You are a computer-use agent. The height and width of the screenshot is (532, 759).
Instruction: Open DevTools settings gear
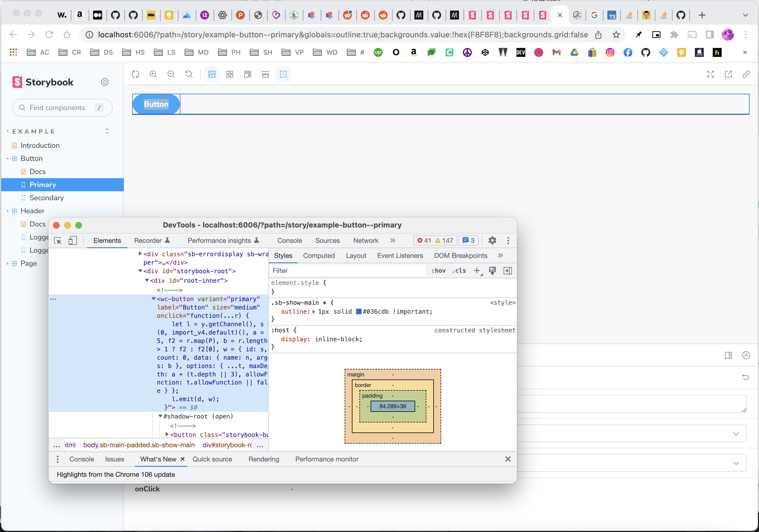tap(492, 240)
